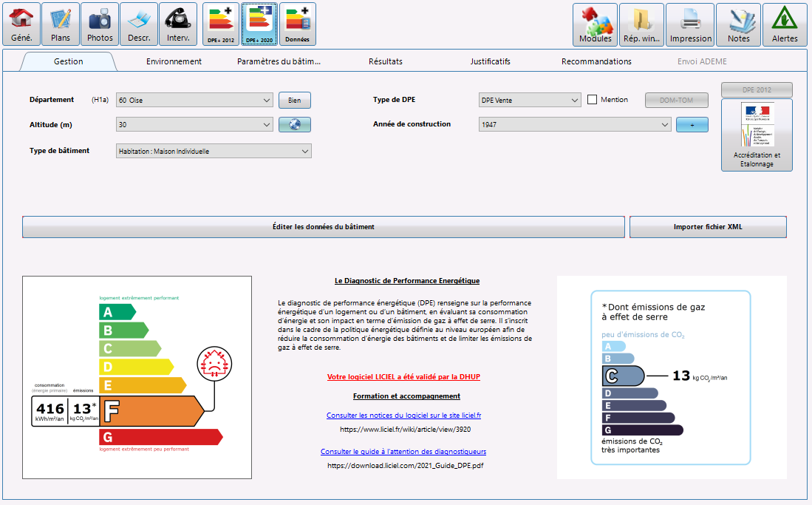
Task: Expand the Département dropdown
Action: 265,99
